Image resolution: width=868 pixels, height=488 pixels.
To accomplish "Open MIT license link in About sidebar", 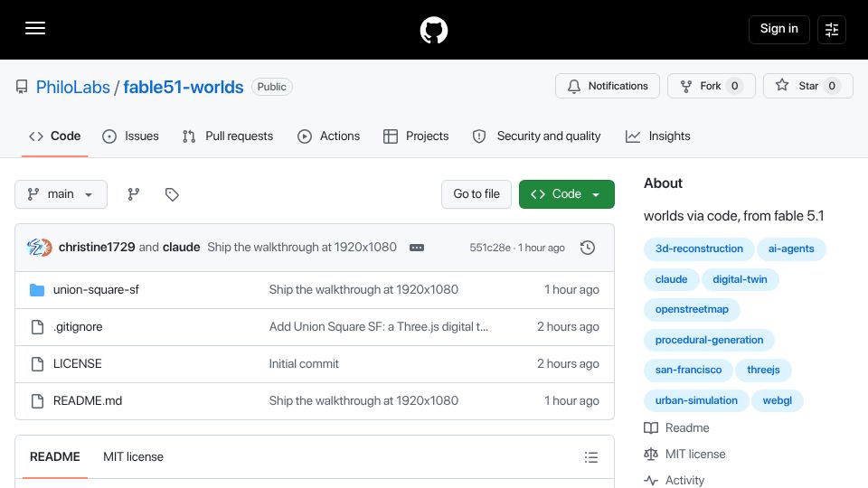I will [684, 455].
